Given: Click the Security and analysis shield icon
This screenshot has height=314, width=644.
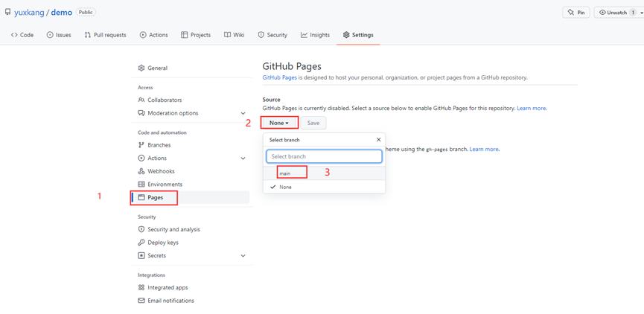Looking at the screenshot, I should (x=141, y=229).
